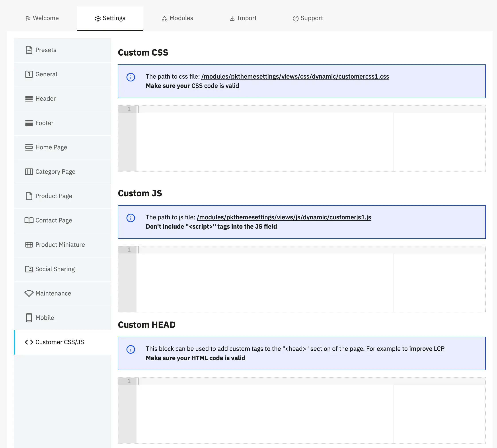
Task: Click the Modules shapes icon
Action: (x=165, y=18)
